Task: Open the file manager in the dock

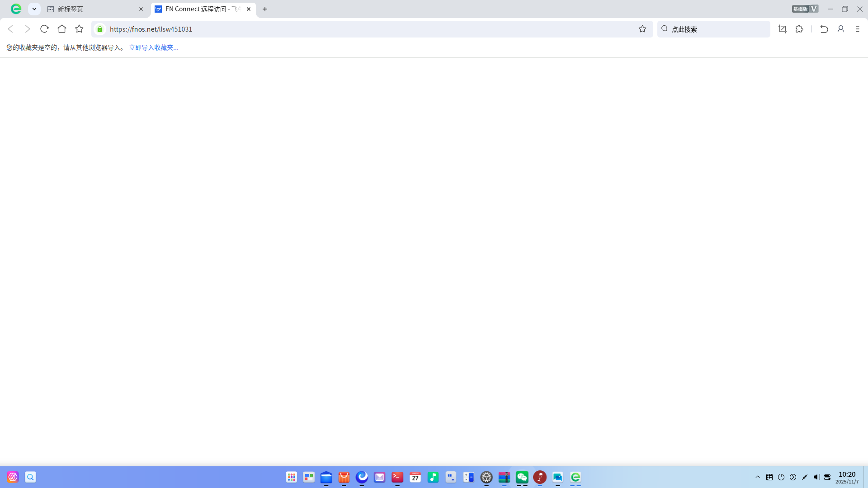Action: pyautogui.click(x=326, y=477)
